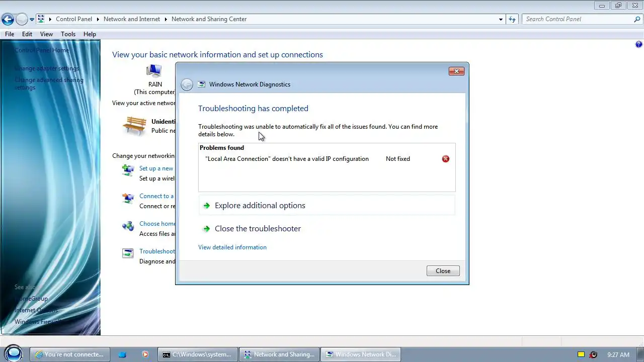Open the Edit menu
The image size is (644, 362).
point(27,34)
